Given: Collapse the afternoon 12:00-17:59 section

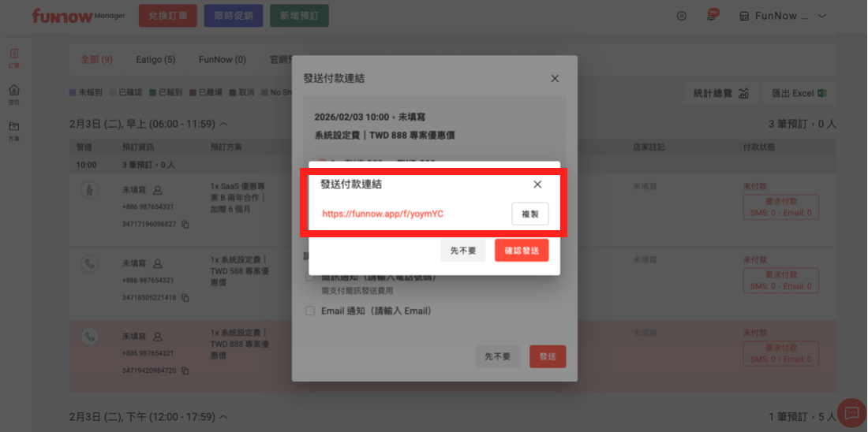Looking at the screenshot, I should [x=223, y=416].
